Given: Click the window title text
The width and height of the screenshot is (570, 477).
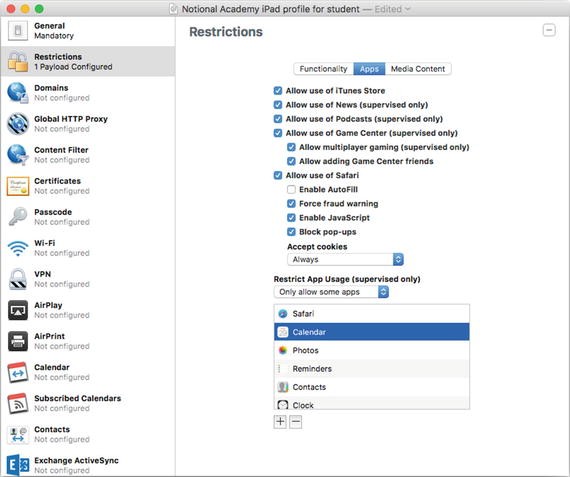Looking at the screenshot, I should coord(270,9).
